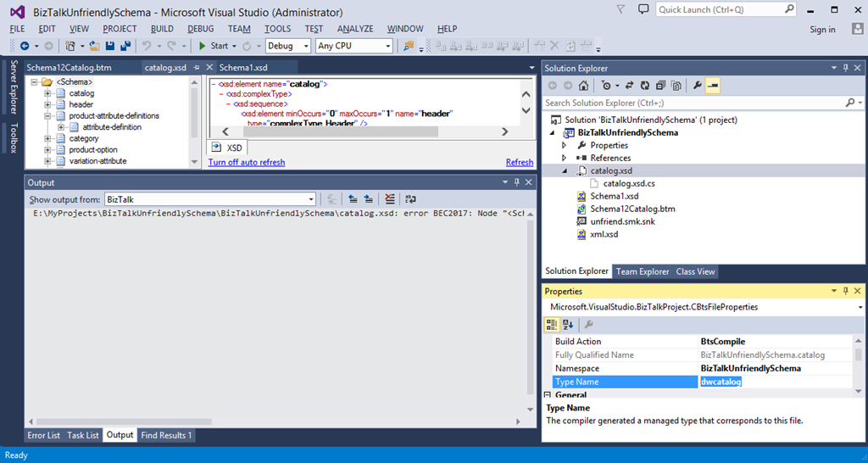Screen dimensions: 868x463
Task: Click the Save toolbar icon
Action: [x=110, y=46]
